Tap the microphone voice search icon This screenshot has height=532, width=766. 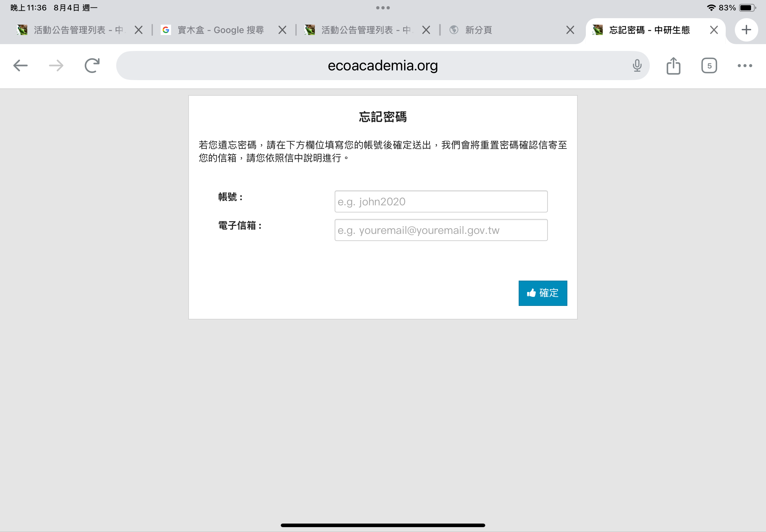coord(637,66)
